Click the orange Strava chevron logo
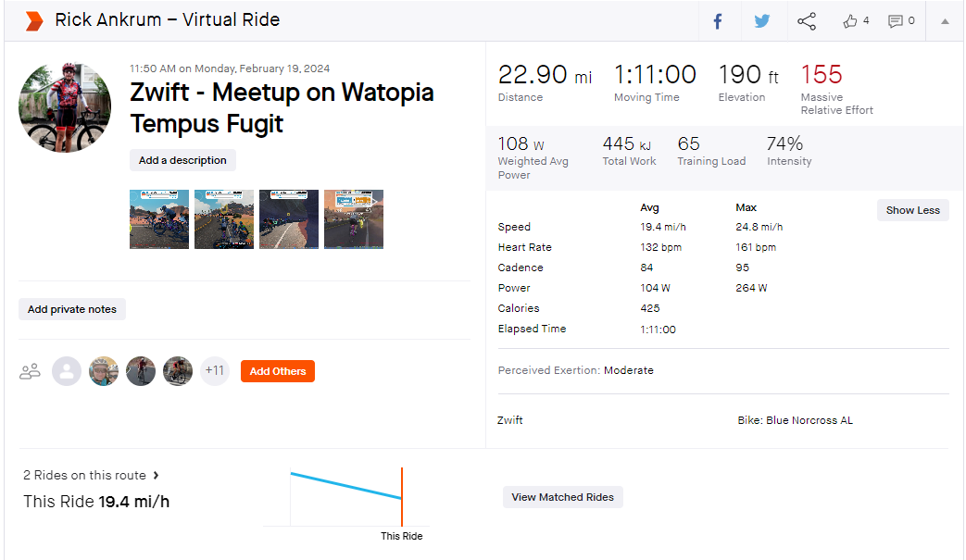The height and width of the screenshot is (560, 966). tap(34, 21)
